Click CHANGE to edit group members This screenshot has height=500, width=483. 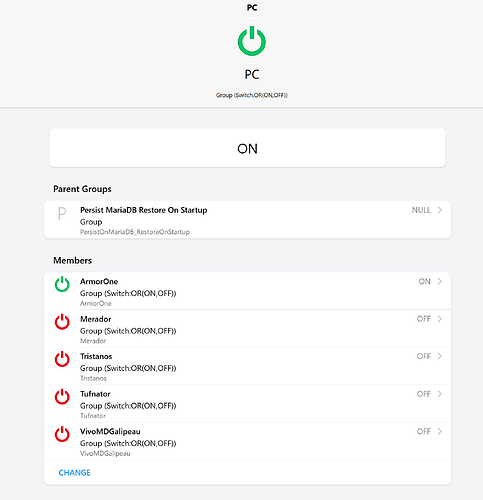(x=74, y=473)
